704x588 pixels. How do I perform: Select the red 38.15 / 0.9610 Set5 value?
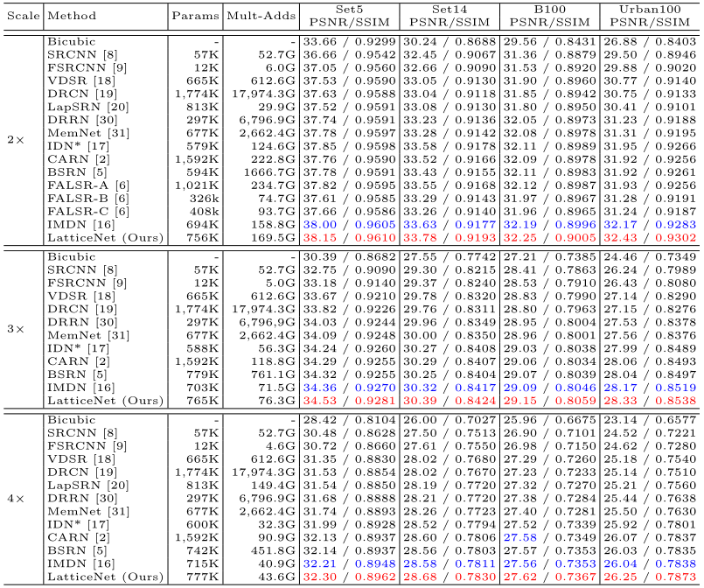click(349, 238)
